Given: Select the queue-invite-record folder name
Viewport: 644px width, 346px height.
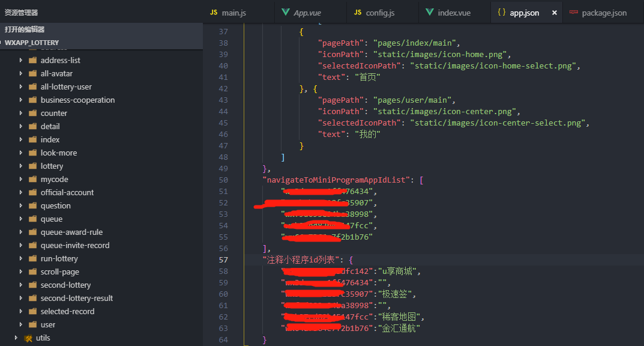Looking at the screenshot, I should 75,245.
